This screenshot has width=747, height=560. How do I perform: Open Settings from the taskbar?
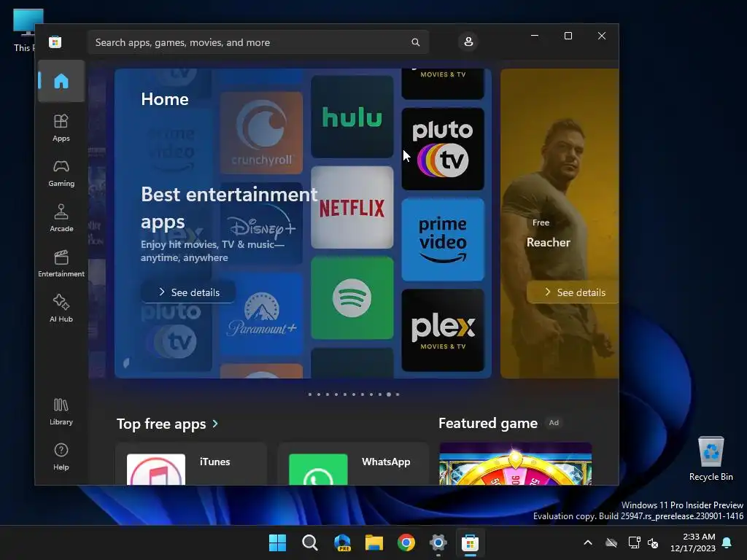(x=438, y=542)
